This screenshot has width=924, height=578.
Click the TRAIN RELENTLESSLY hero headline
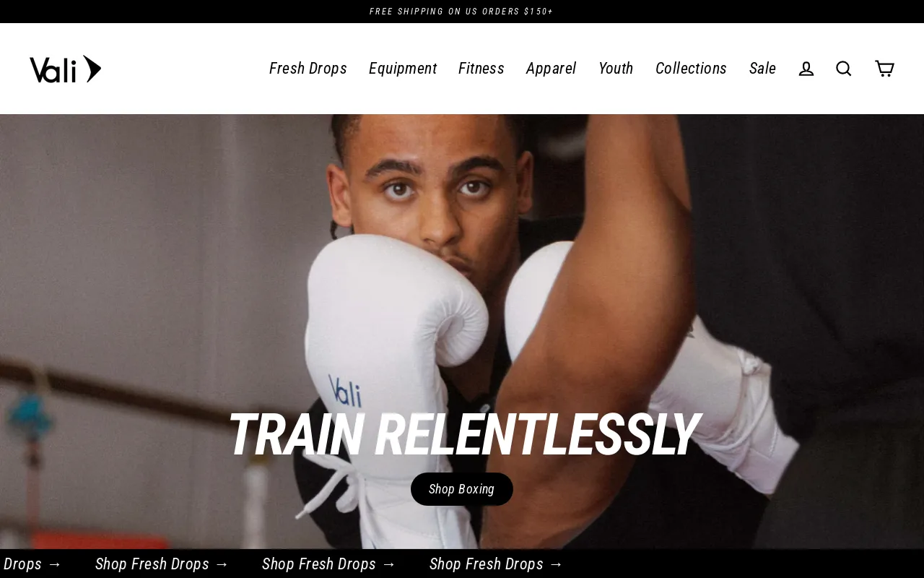point(462,434)
